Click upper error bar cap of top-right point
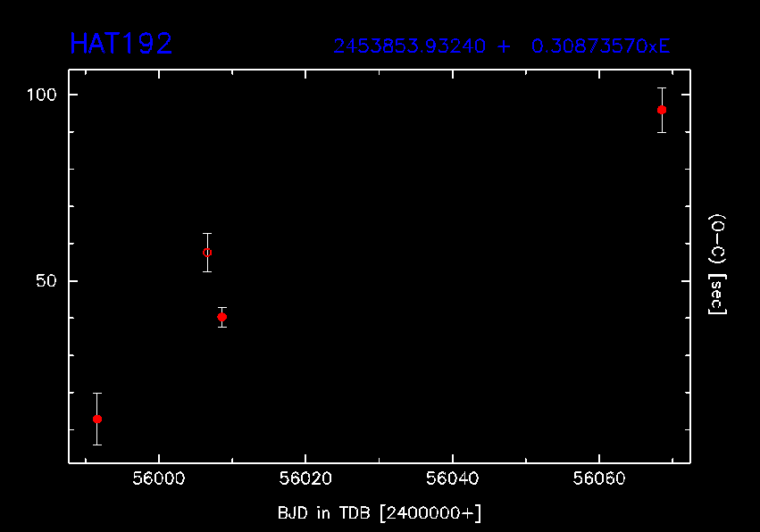The width and height of the screenshot is (760, 532). (x=662, y=88)
